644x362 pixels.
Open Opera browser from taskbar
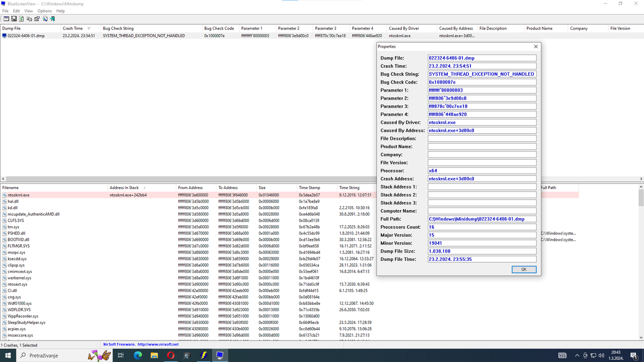[x=171, y=355]
